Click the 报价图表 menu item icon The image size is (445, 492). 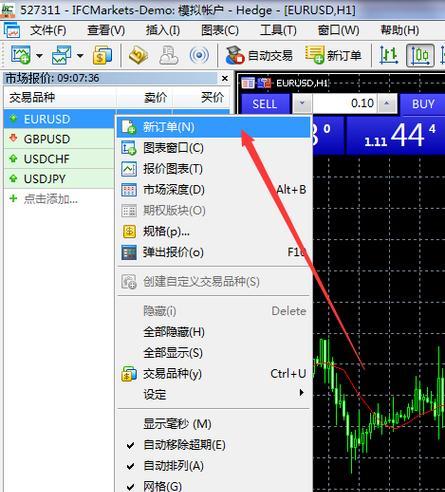(x=129, y=169)
